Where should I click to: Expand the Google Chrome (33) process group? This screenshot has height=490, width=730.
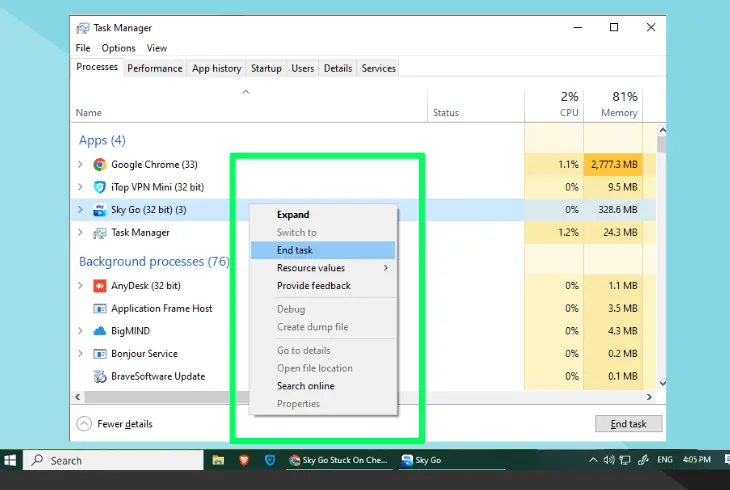(80, 164)
